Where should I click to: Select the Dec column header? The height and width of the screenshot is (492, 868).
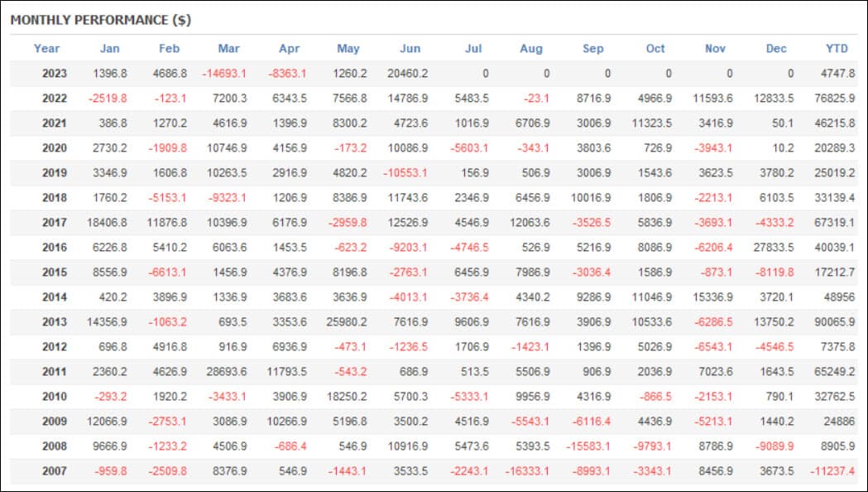(776, 49)
